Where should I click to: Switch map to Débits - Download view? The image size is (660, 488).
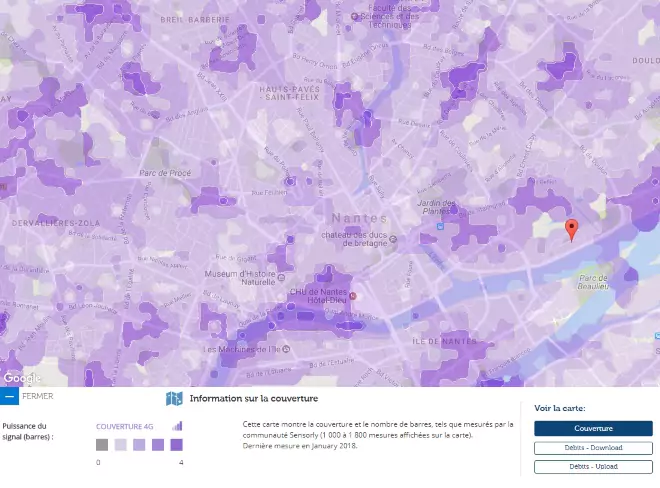[x=593, y=447]
